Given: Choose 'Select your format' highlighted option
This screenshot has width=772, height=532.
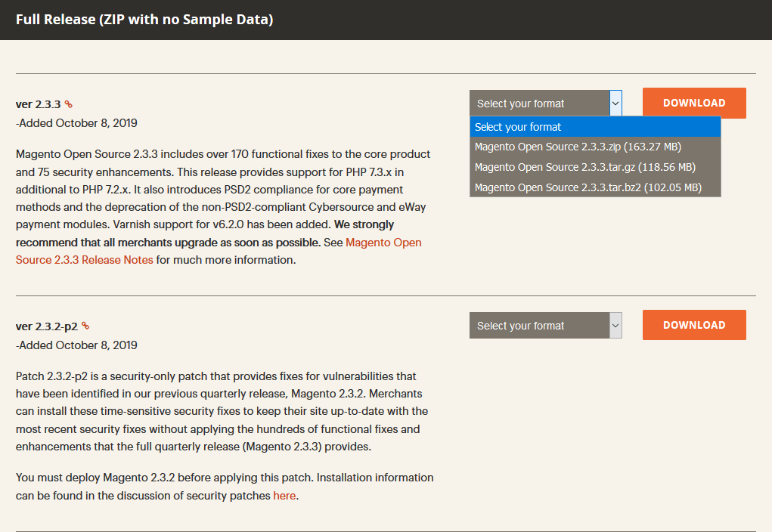Looking at the screenshot, I should click(x=595, y=127).
